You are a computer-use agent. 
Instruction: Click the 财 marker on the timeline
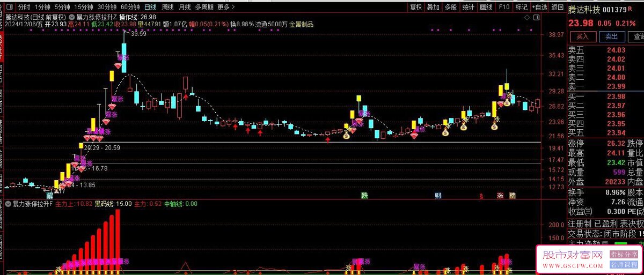point(438,196)
